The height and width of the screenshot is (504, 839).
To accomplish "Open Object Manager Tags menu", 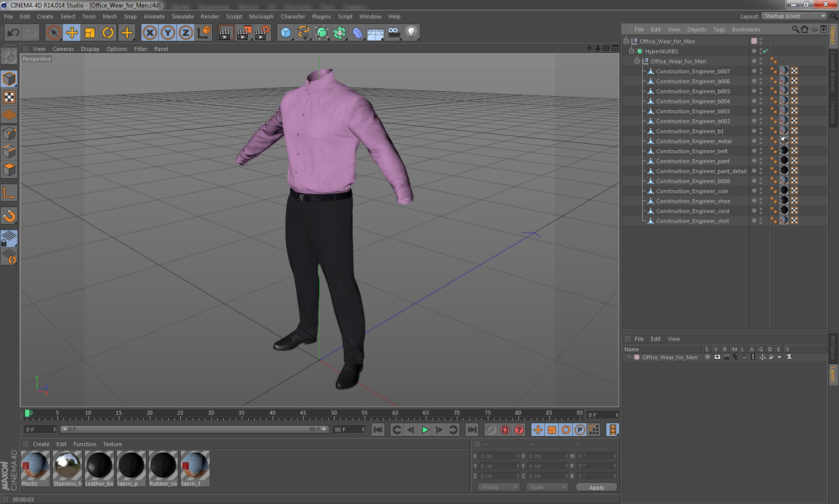I will [719, 29].
